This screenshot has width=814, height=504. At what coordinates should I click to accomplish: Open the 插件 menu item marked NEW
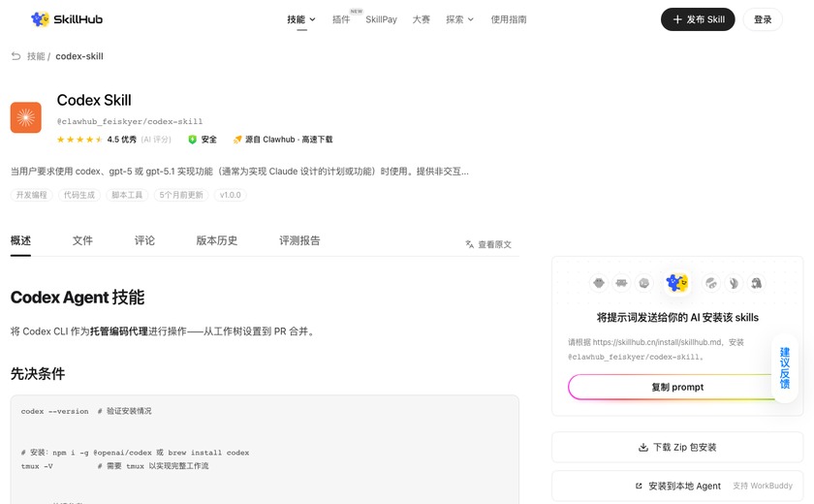click(x=341, y=19)
